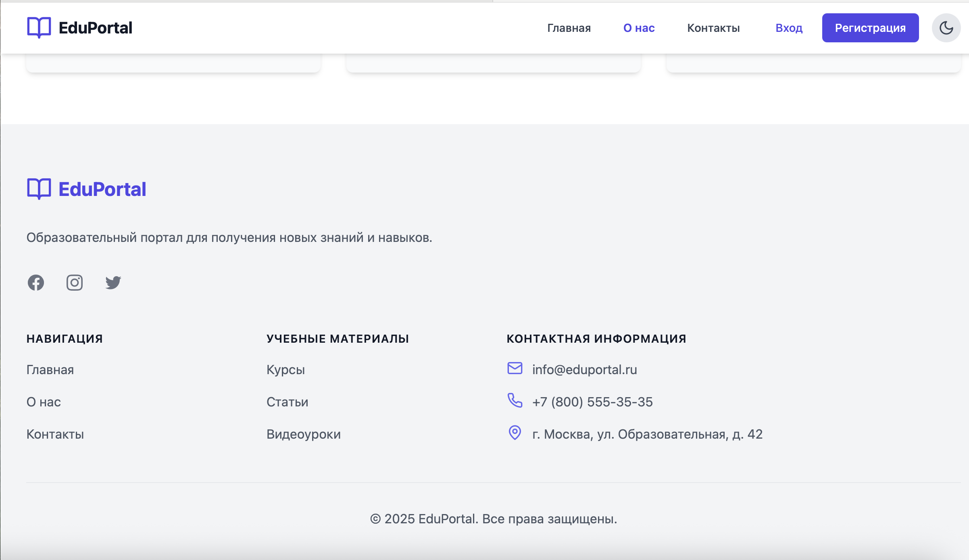Open Видеоуроки in the footer
The height and width of the screenshot is (560, 969).
coord(303,434)
